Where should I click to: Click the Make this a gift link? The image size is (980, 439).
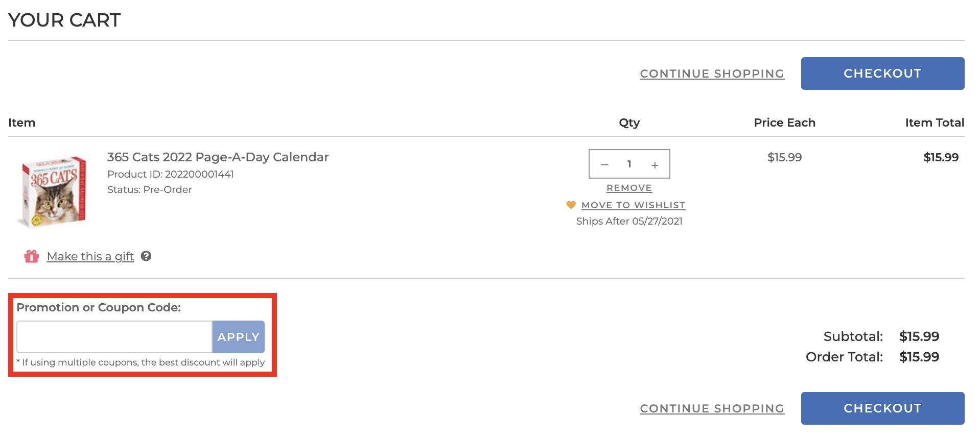click(90, 256)
